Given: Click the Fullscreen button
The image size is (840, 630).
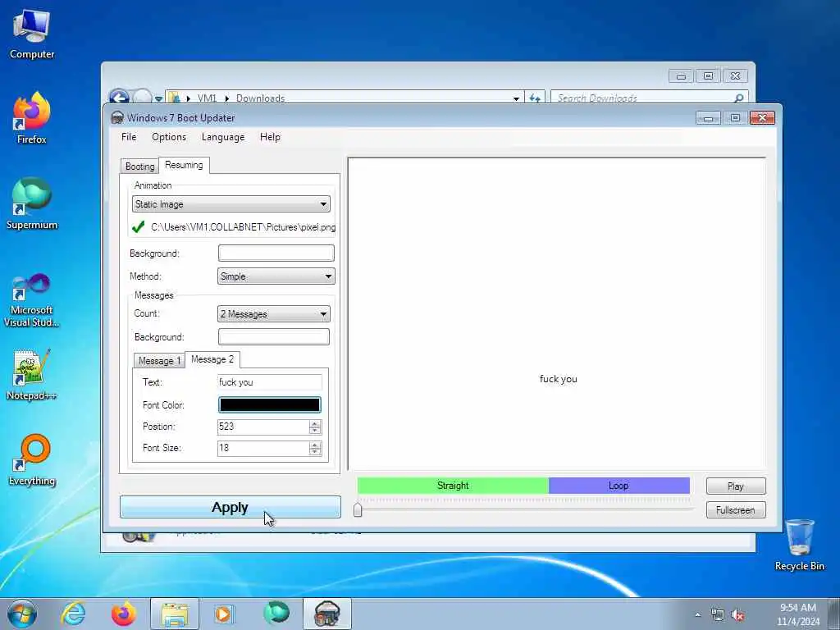Looking at the screenshot, I should (736, 510).
